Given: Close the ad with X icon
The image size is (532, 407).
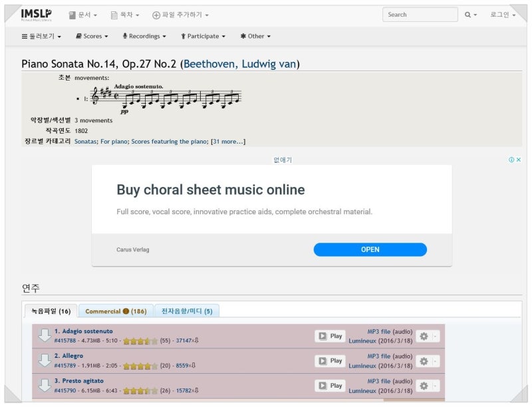Looking at the screenshot, I should pyautogui.click(x=519, y=160).
